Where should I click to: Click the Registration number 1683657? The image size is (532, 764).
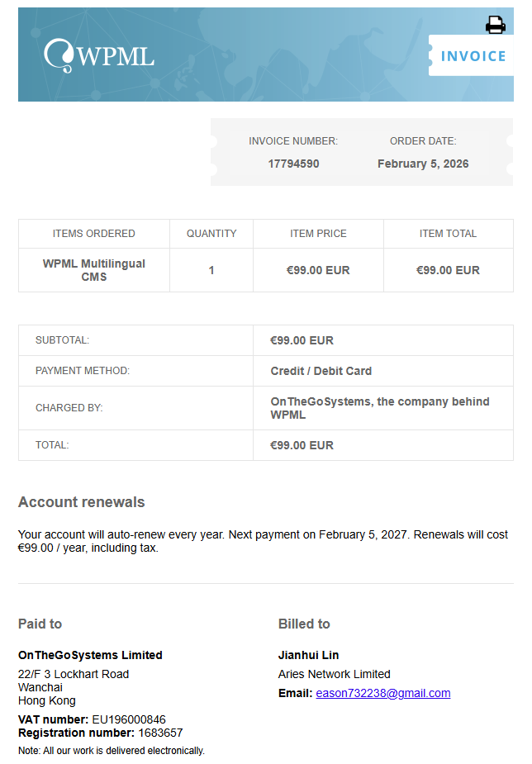[160, 733]
